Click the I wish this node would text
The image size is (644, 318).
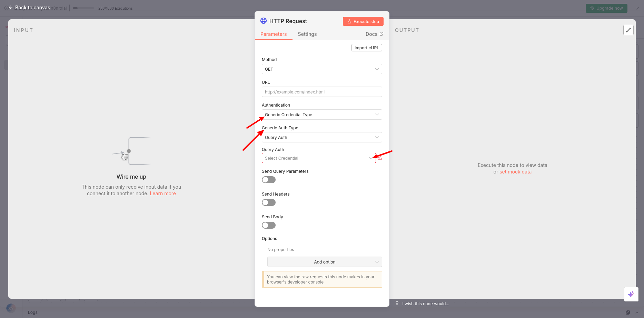coord(426,304)
